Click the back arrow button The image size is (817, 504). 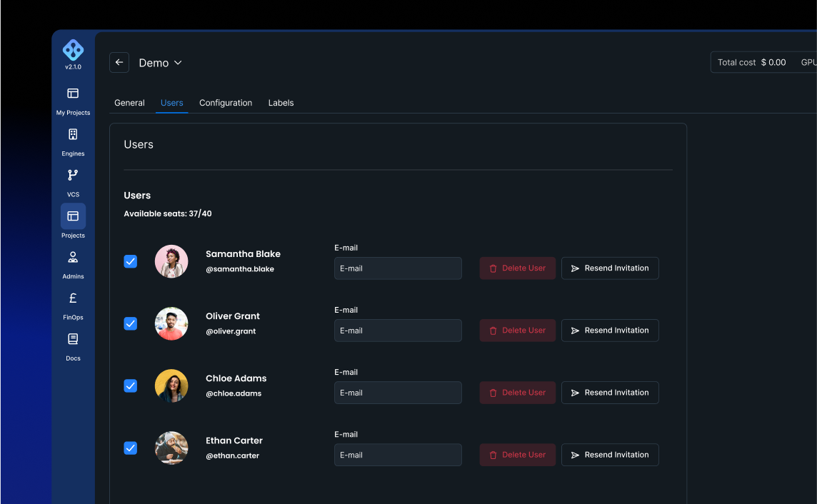[x=119, y=63]
